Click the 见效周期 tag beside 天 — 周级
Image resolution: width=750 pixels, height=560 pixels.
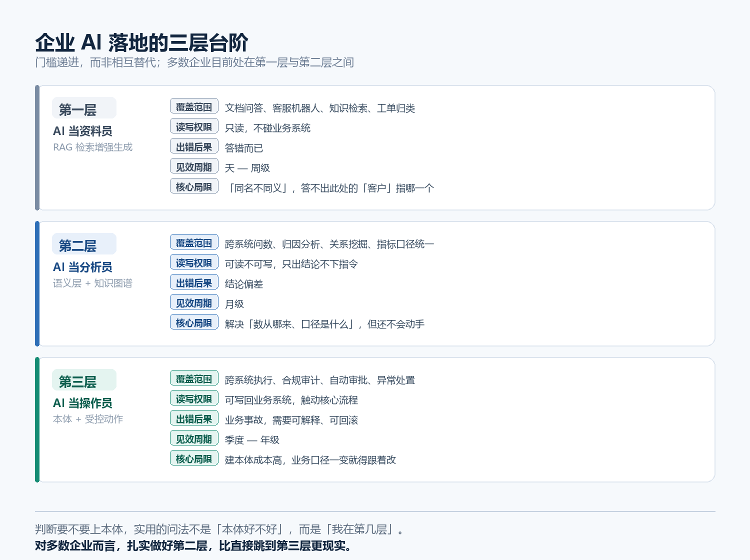pos(194,166)
